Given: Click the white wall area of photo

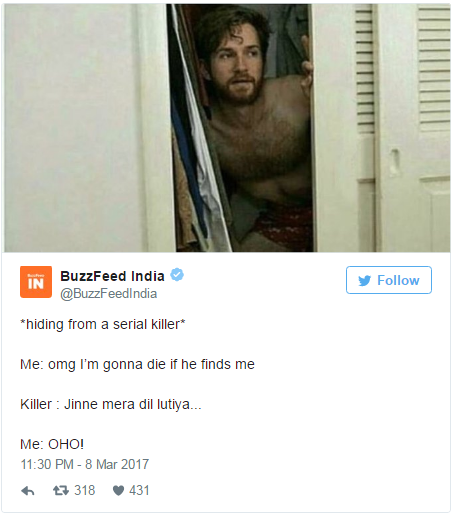Looking at the screenshot, I should pos(72,128).
